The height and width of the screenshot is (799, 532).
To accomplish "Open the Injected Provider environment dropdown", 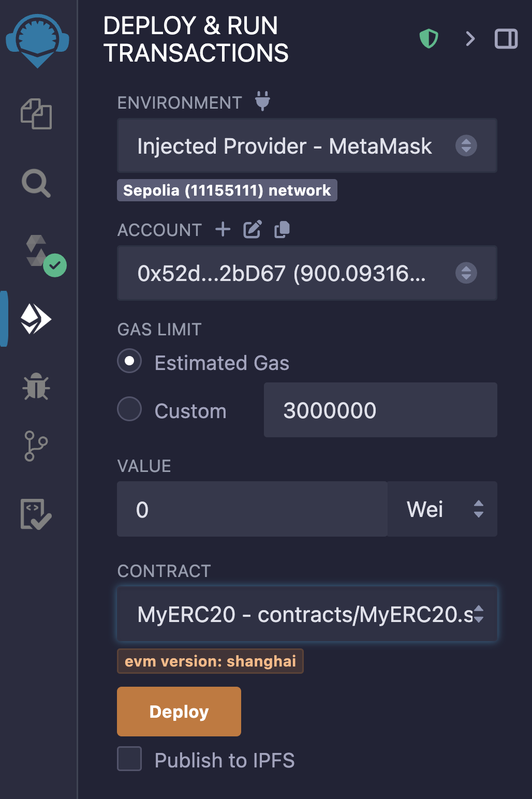I will point(307,146).
